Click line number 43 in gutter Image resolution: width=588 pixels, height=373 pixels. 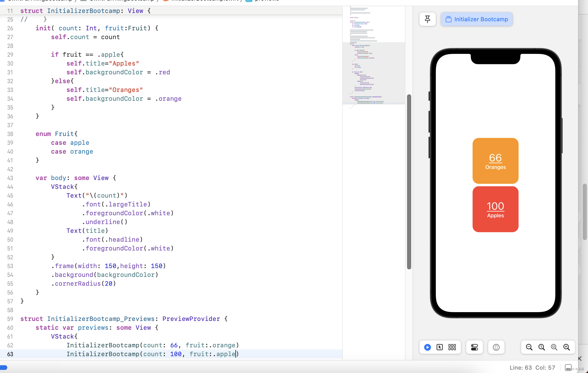pyautogui.click(x=10, y=178)
